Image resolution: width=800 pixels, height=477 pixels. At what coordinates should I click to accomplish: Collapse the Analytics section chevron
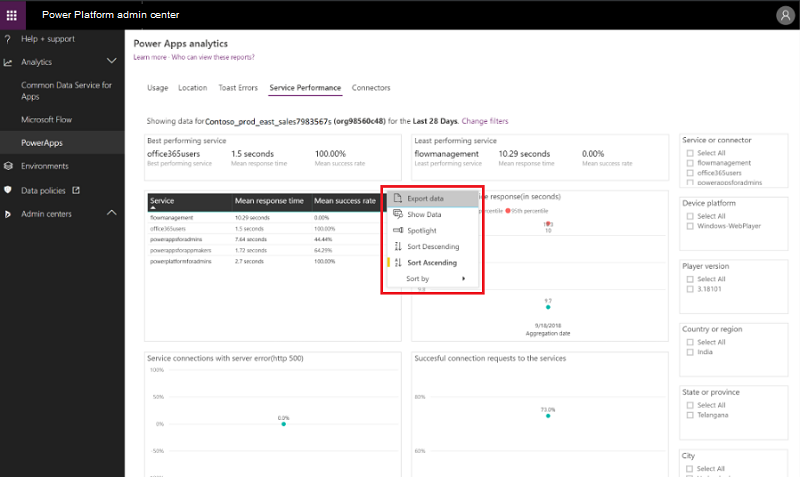[112, 62]
